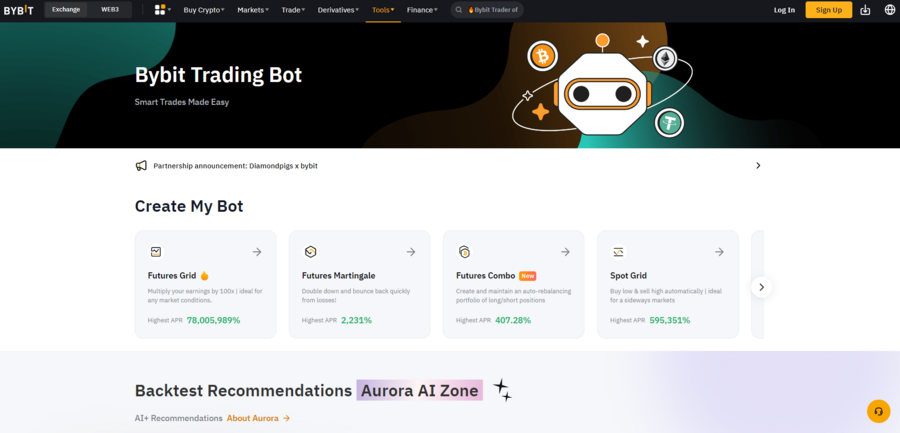This screenshot has height=433, width=900.
Task: Expand the Markets dropdown
Action: [253, 10]
